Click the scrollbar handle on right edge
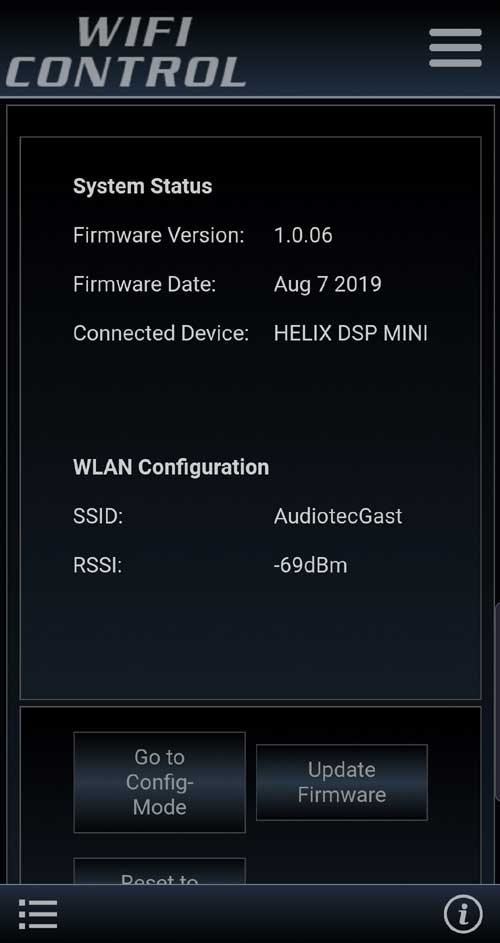Screen dimensions: 500x943 coord(497,701)
